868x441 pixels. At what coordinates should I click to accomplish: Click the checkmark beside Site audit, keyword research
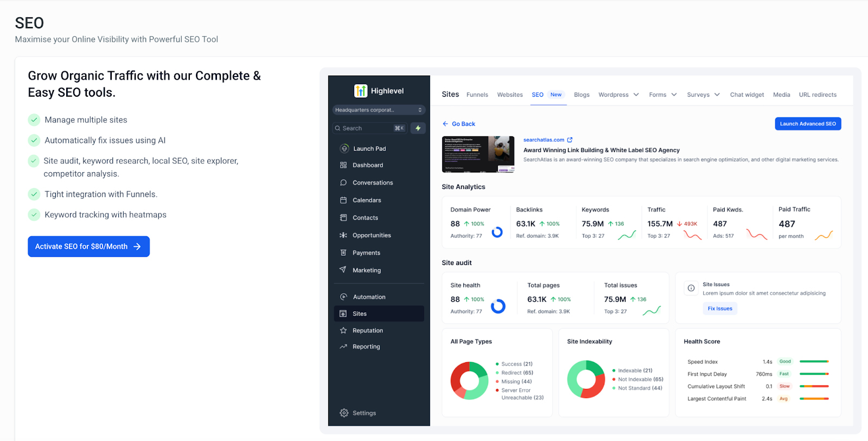click(34, 161)
